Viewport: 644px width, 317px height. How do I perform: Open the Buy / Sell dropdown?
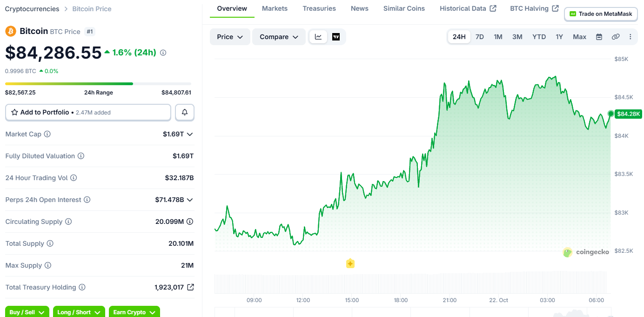(x=27, y=311)
